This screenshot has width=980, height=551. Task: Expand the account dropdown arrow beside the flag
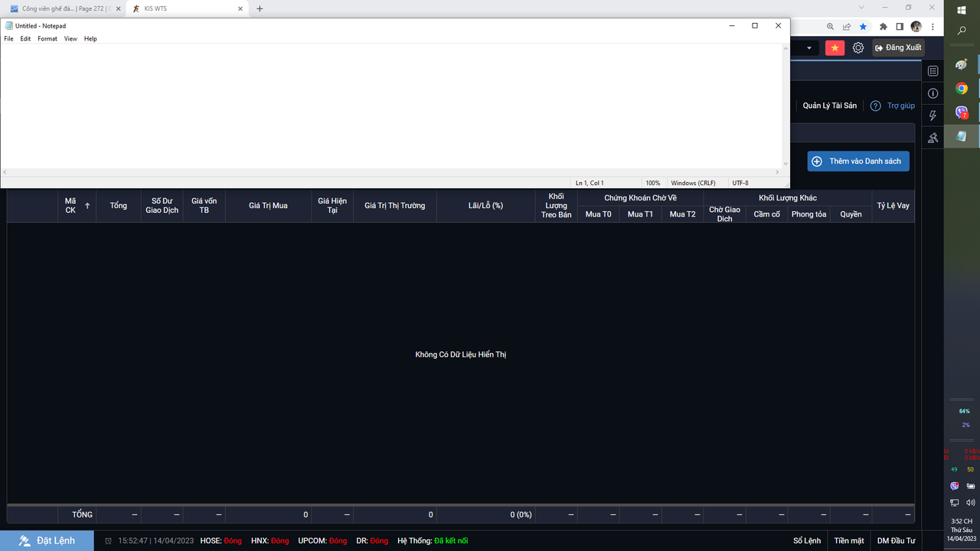click(x=809, y=48)
